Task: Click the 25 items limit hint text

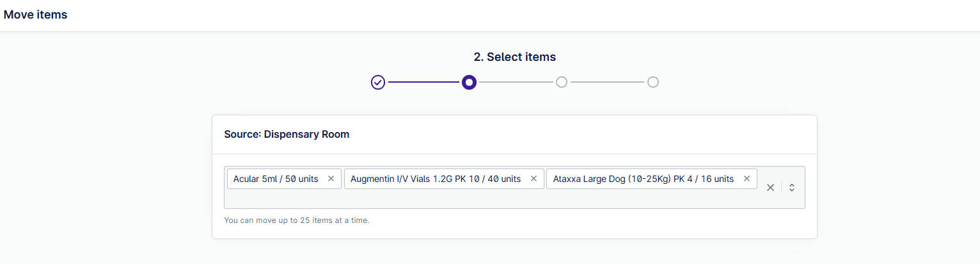Action: pos(297,220)
